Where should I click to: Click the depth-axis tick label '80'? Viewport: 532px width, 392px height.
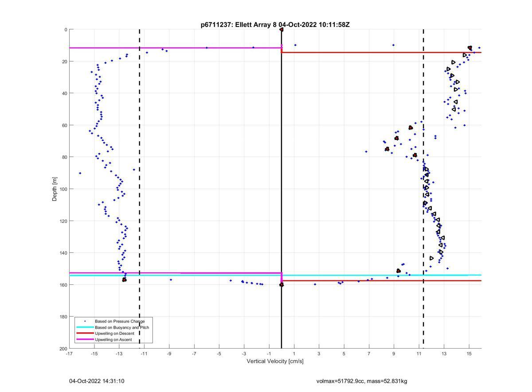65,157
